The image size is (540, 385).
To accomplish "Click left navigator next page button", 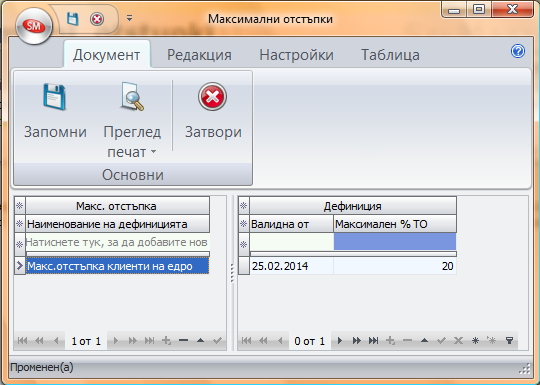I will tap(133, 341).
